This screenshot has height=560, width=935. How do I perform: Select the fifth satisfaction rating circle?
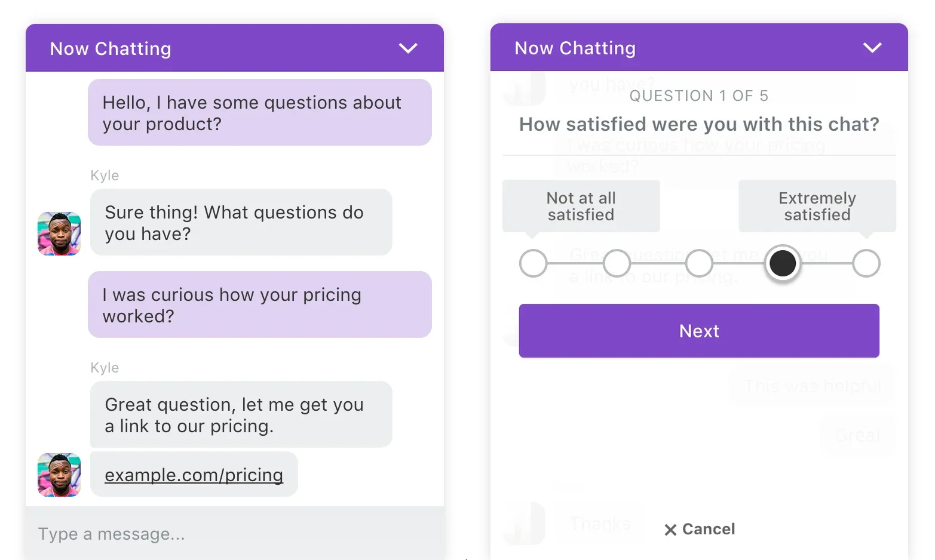[866, 263]
